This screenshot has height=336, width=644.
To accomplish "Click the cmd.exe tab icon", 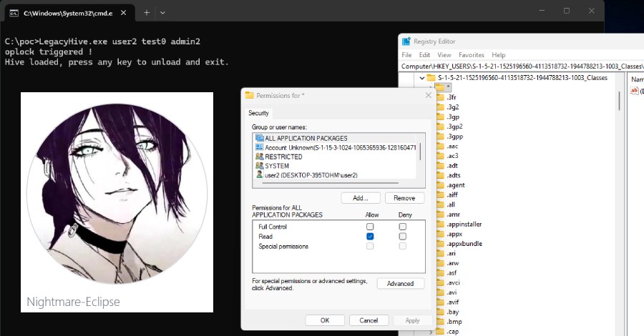I will (14, 13).
